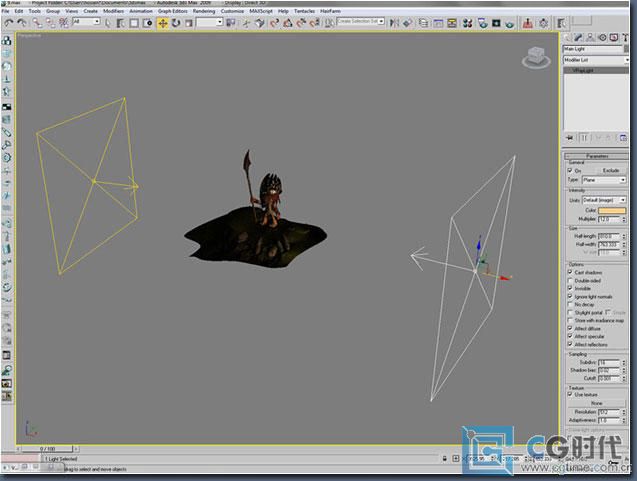Image resolution: width=637 pixels, height=481 pixels.
Task: Click the Rectangular Selection Region icon
Action: coord(134,23)
